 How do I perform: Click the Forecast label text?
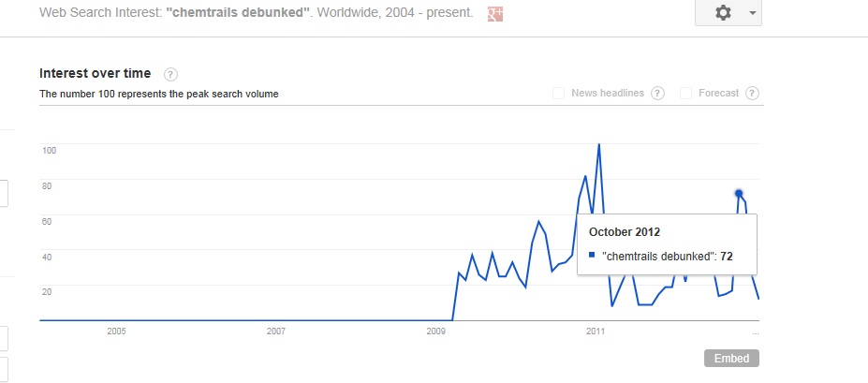click(x=718, y=93)
